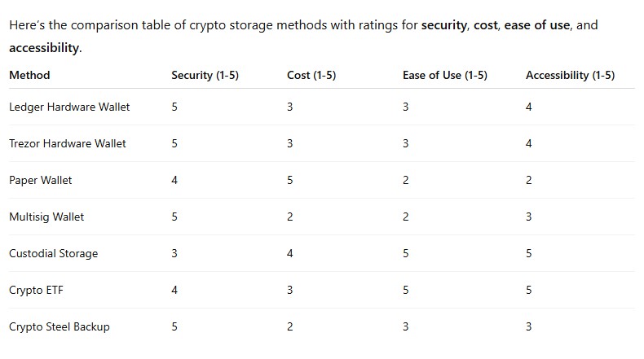Click the Security rating for Paper Wallet
This screenshot has height=359, width=644.
(x=174, y=180)
